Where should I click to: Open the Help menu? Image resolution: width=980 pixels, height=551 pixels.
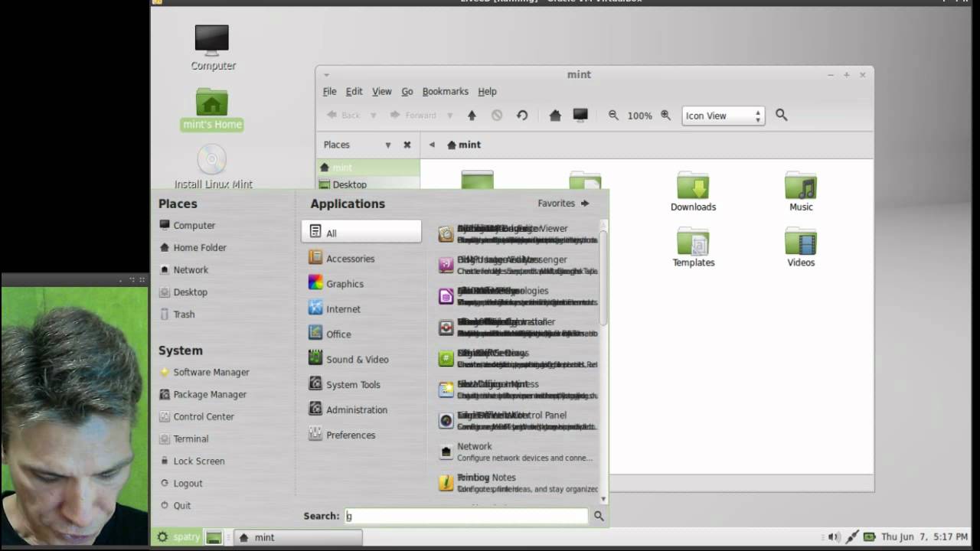[x=487, y=91]
